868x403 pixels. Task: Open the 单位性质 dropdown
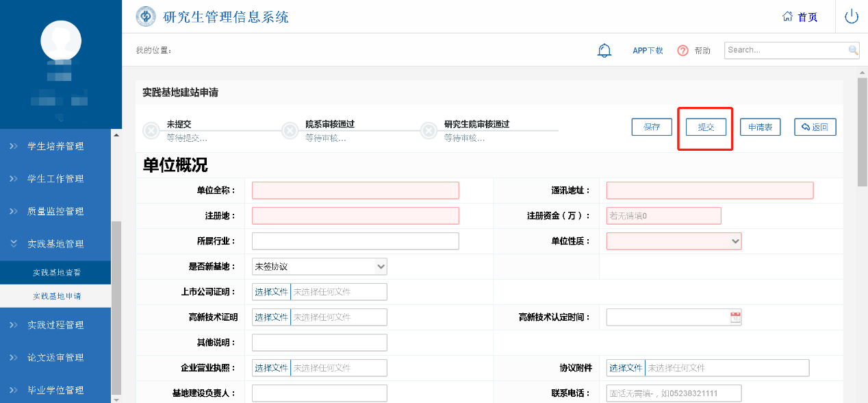coord(674,241)
